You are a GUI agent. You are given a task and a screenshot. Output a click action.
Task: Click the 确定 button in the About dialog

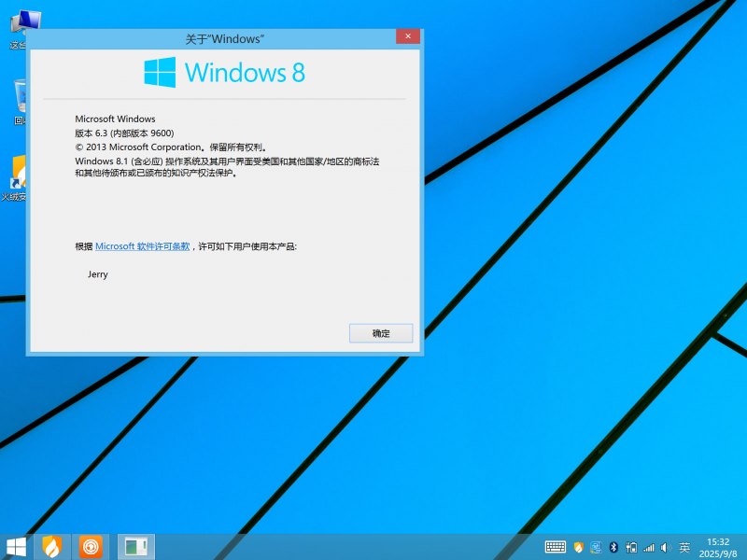(381, 333)
